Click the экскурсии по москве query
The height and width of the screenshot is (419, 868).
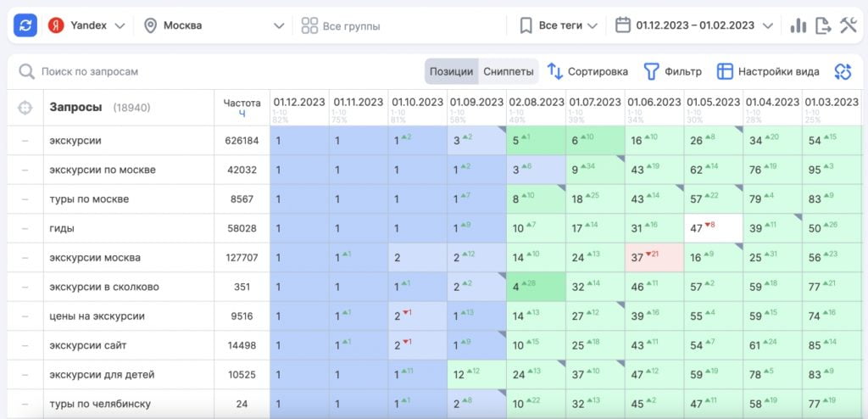point(103,170)
